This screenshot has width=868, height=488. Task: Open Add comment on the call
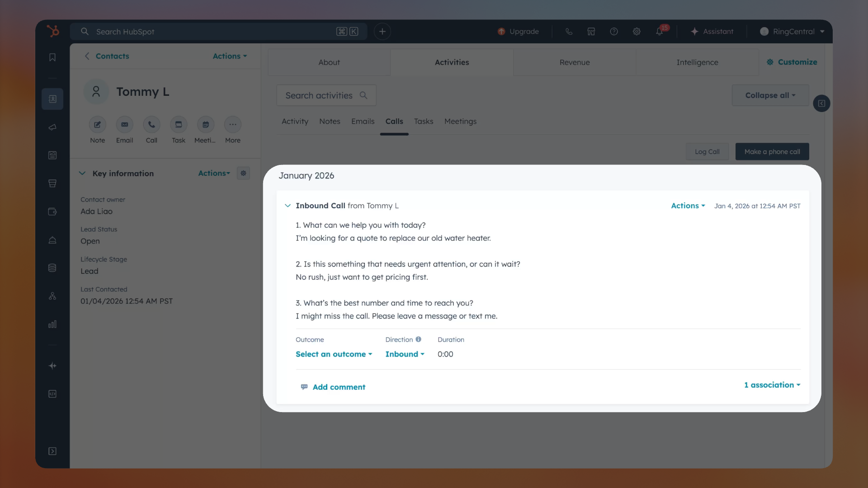click(x=338, y=387)
